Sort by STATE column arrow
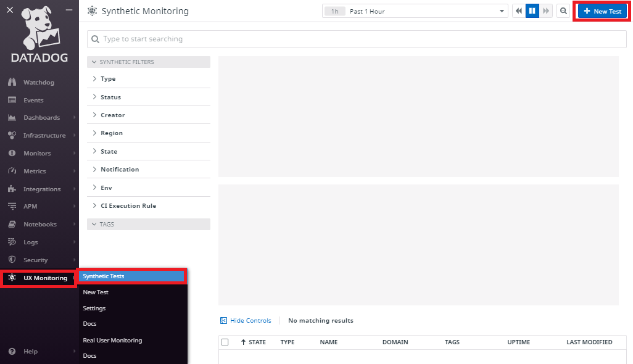 [243, 342]
